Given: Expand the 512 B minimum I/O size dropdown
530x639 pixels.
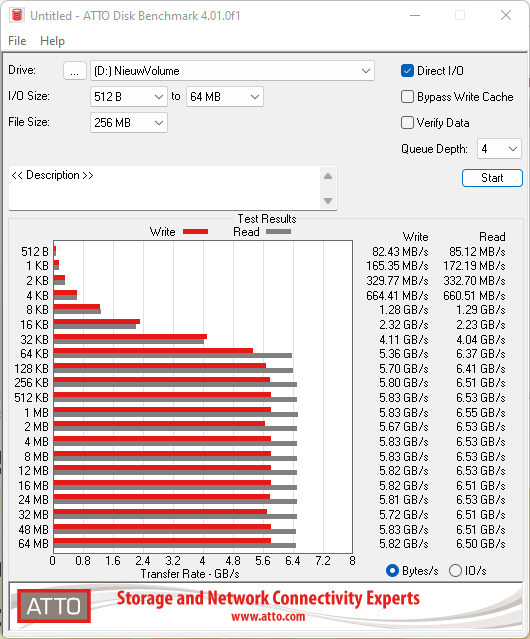Looking at the screenshot, I should click(x=129, y=97).
